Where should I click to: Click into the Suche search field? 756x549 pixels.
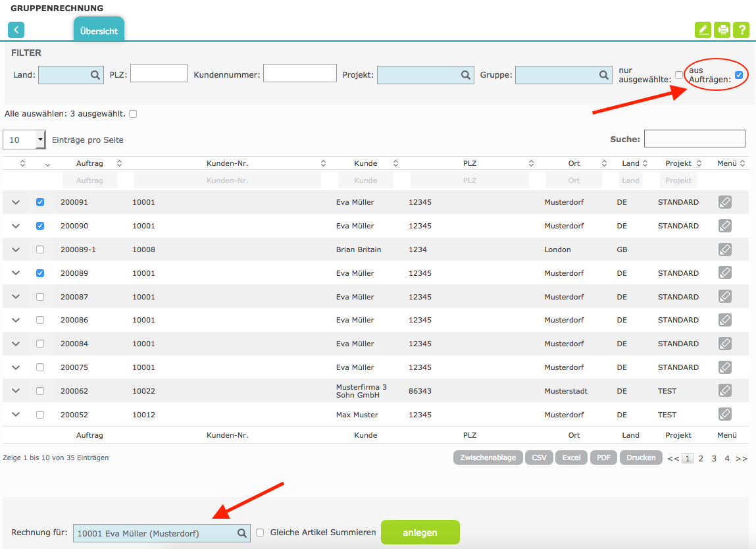click(x=694, y=139)
